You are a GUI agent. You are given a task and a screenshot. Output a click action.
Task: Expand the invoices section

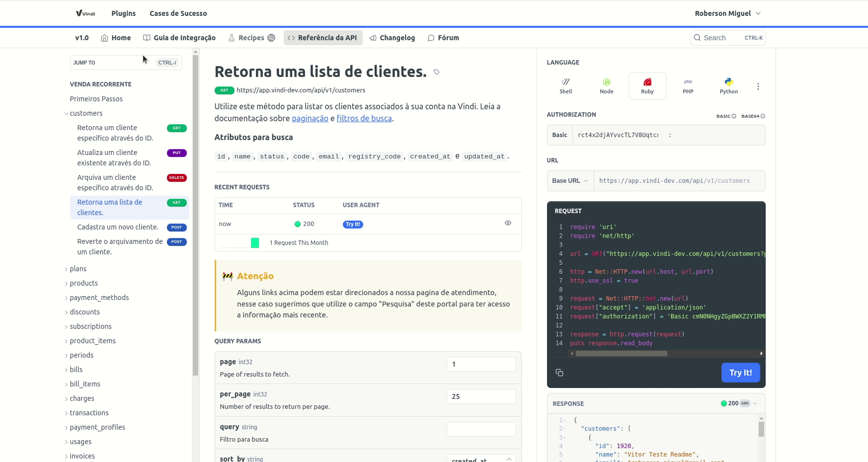(x=67, y=457)
